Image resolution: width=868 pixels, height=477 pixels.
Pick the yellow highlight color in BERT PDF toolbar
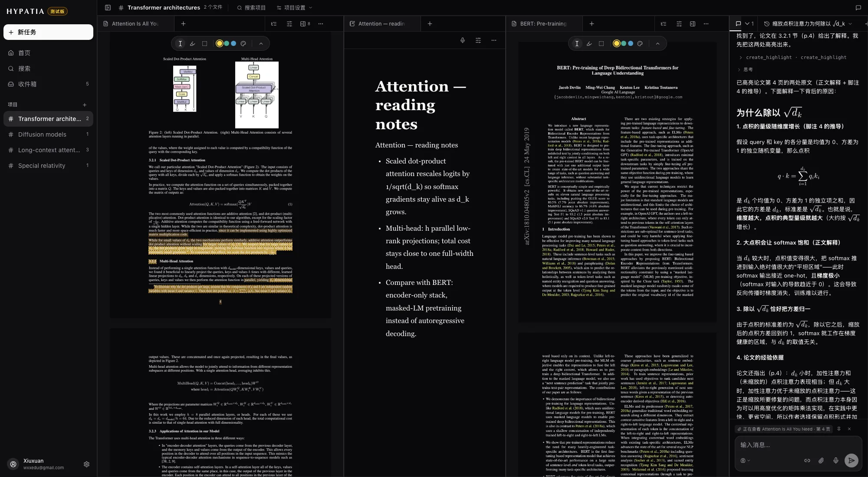point(616,43)
